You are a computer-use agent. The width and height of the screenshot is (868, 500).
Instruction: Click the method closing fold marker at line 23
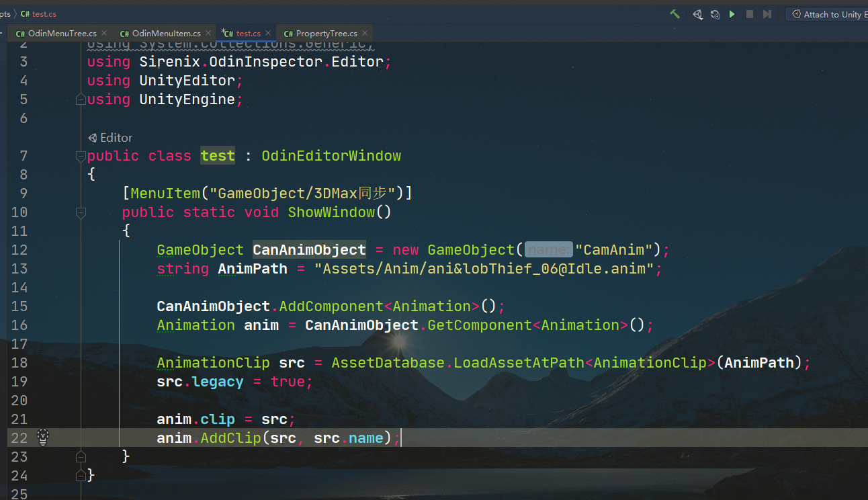[x=81, y=456]
